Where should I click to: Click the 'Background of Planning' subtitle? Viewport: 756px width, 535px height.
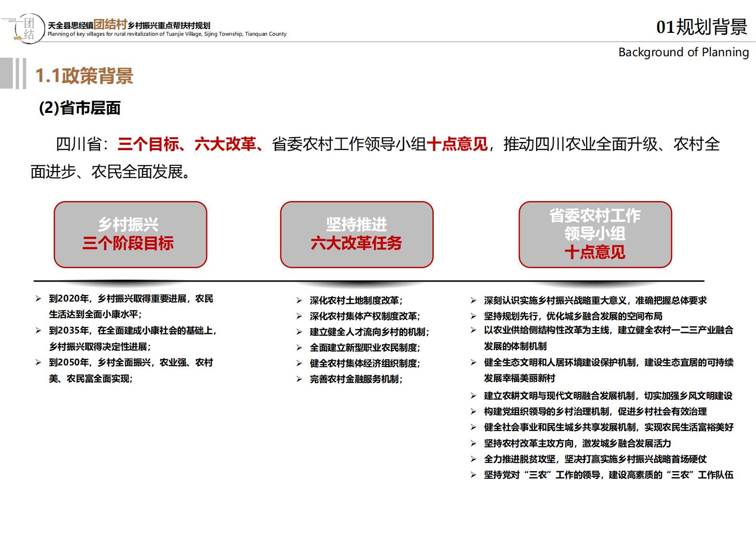point(684,52)
